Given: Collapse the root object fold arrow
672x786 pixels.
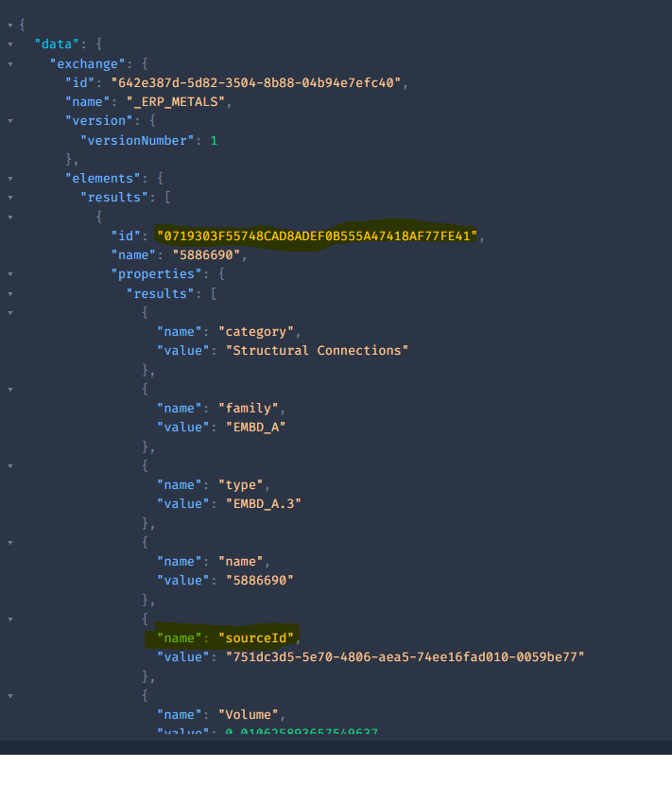Looking at the screenshot, I should tap(10, 25).
